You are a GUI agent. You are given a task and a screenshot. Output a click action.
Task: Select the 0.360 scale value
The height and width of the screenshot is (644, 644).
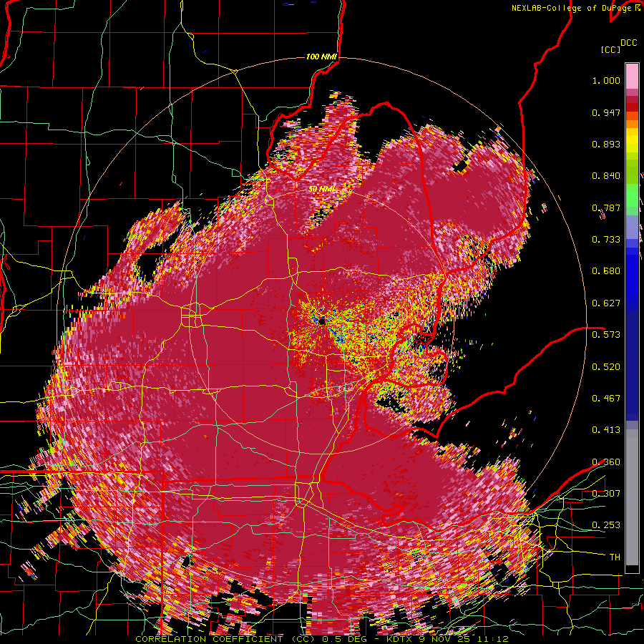[x=606, y=462]
